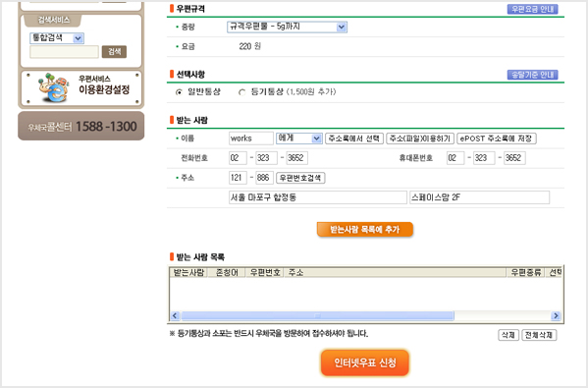Image resolution: width=588 pixels, height=388 pixels.
Task: Click the 검색 button in sidebar
Action: pos(115,52)
